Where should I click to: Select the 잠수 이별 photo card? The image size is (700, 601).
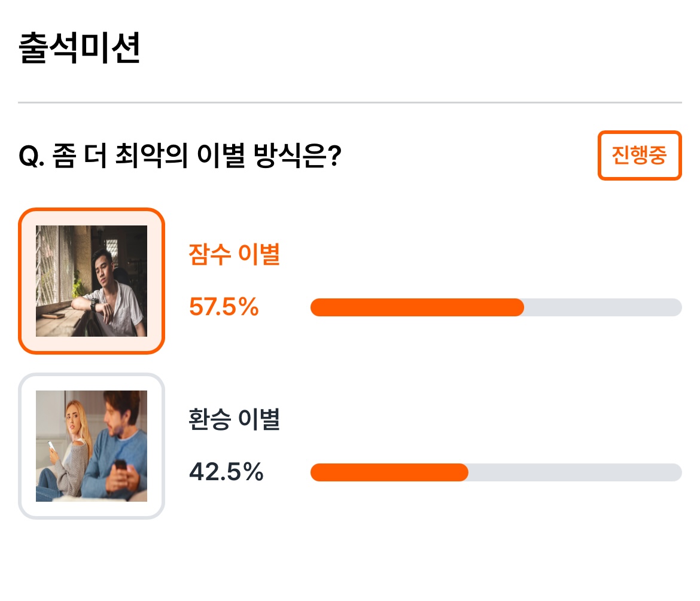(92, 280)
